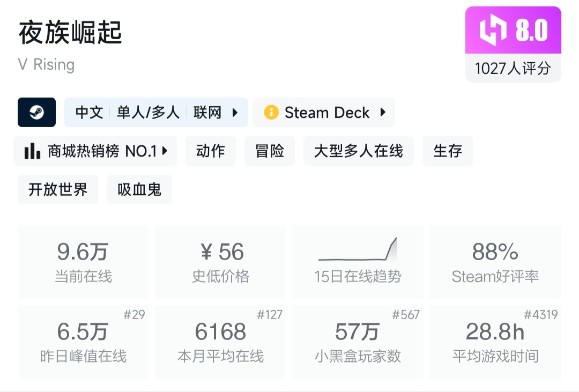Choose the 开放世界 tag
The image size is (579, 392).
(x=58, y=190)
